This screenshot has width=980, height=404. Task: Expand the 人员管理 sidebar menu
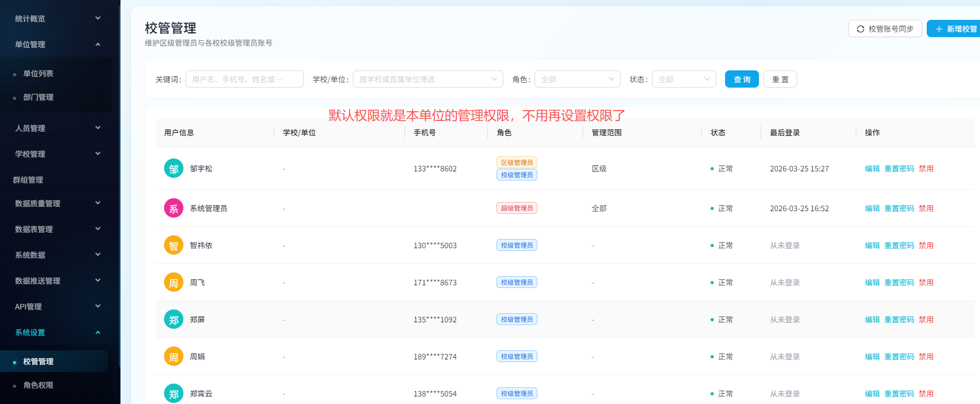(56, 128)
